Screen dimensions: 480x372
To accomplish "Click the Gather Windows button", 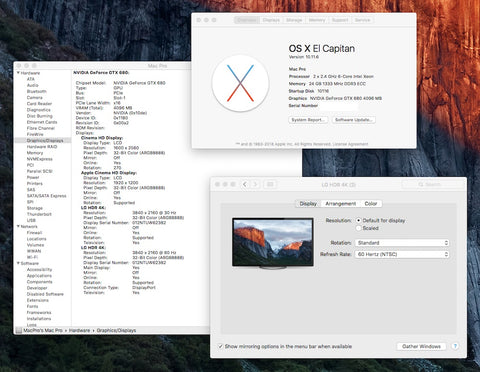I will coord(421,346).
